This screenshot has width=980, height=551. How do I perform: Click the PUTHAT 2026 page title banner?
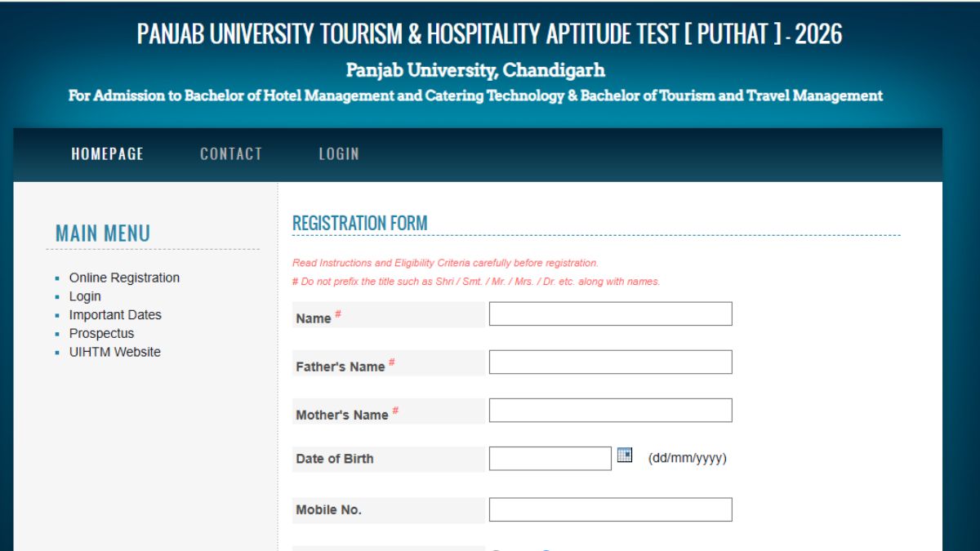coord(489,33)
